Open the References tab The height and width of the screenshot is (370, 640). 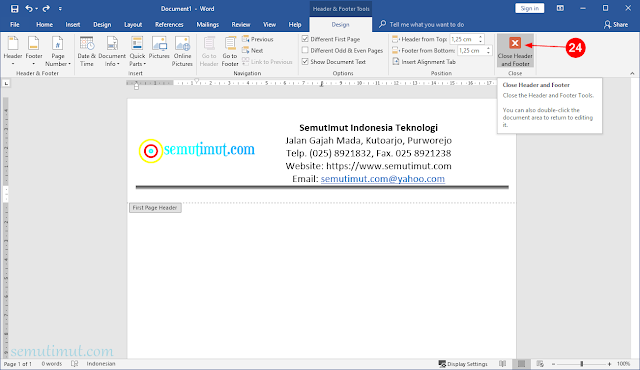click(169, 24)
